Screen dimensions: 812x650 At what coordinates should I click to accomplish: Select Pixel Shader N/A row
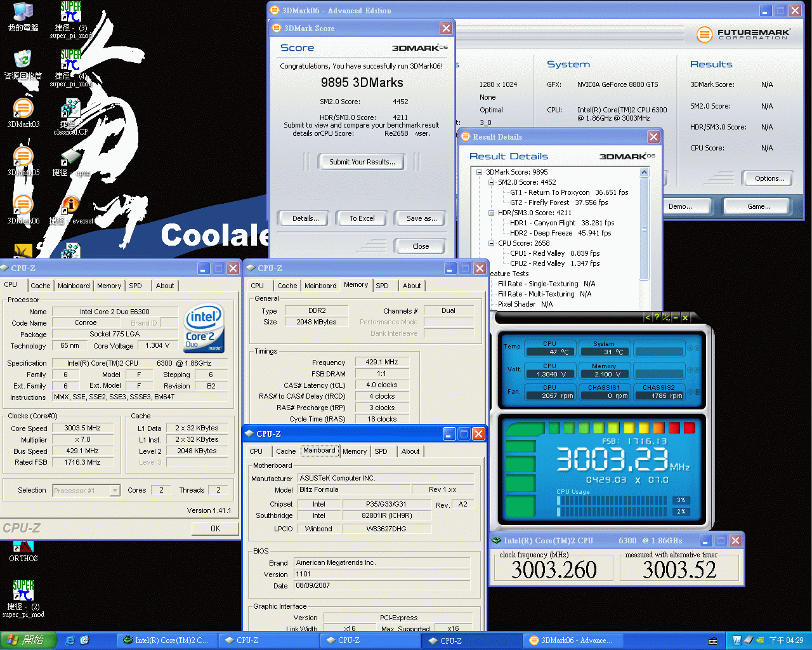point(525,304)
